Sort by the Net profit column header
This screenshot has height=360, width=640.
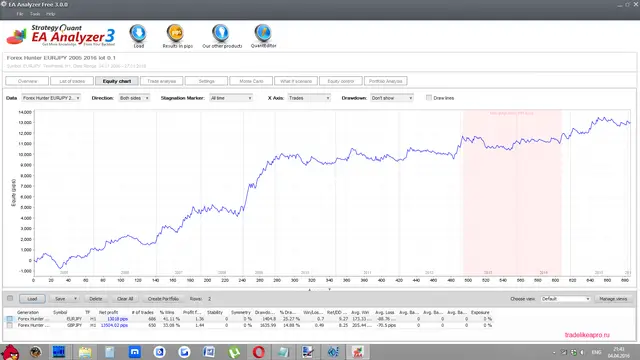[x=108, y=312]
